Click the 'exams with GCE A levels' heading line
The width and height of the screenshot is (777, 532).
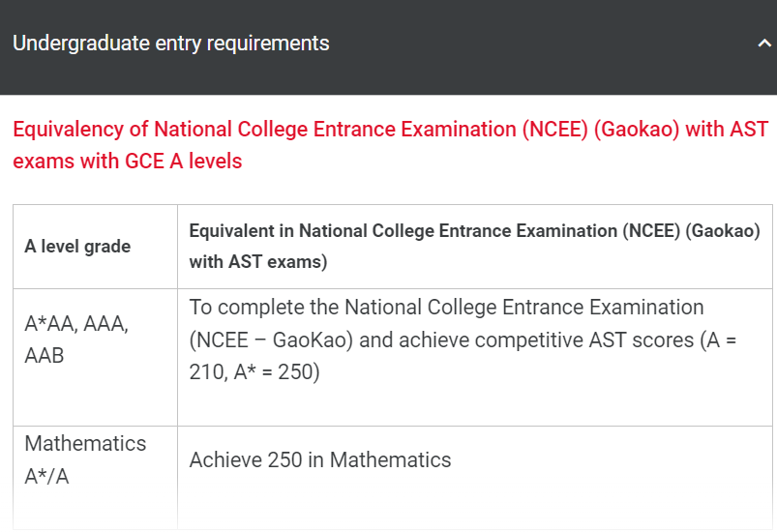point(128,161)
